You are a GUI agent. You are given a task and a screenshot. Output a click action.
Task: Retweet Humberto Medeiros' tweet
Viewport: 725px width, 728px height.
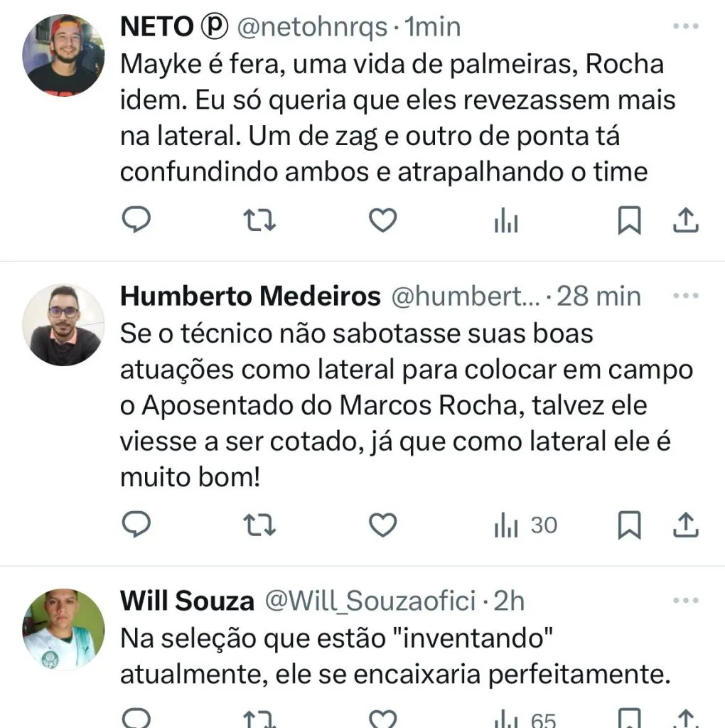(259, 525)
